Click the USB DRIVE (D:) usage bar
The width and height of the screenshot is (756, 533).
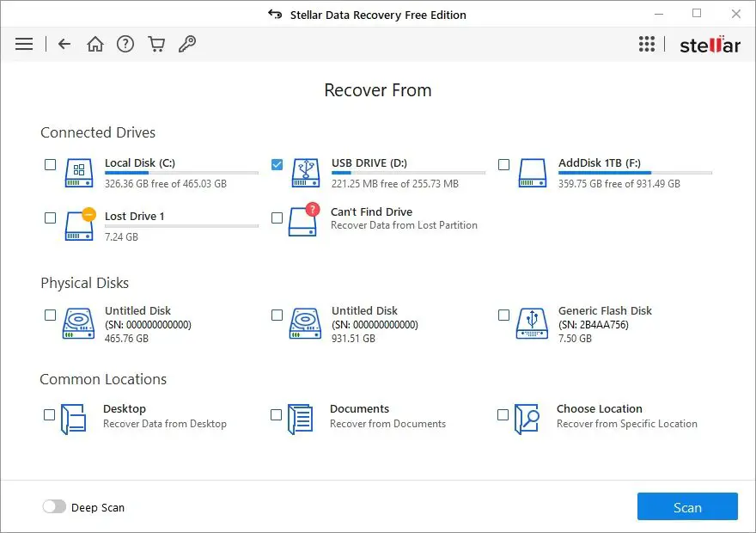coord(408,173)
